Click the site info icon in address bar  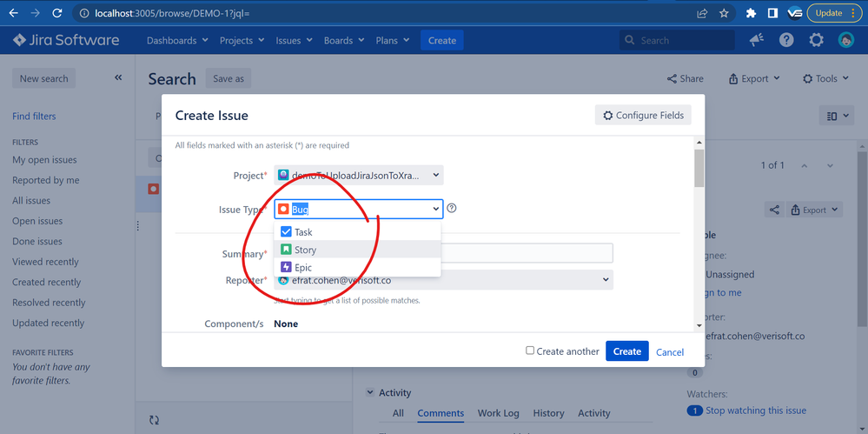click(83, 13)
